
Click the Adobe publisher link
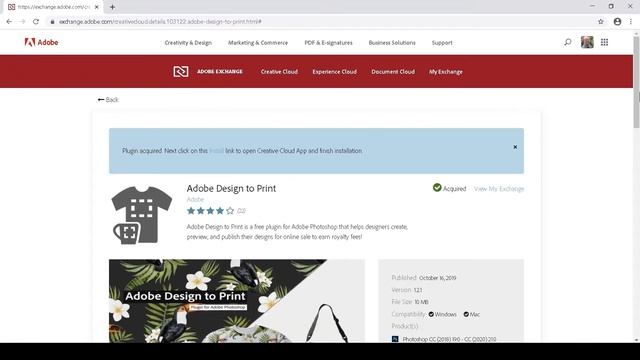tap(195, 200)
